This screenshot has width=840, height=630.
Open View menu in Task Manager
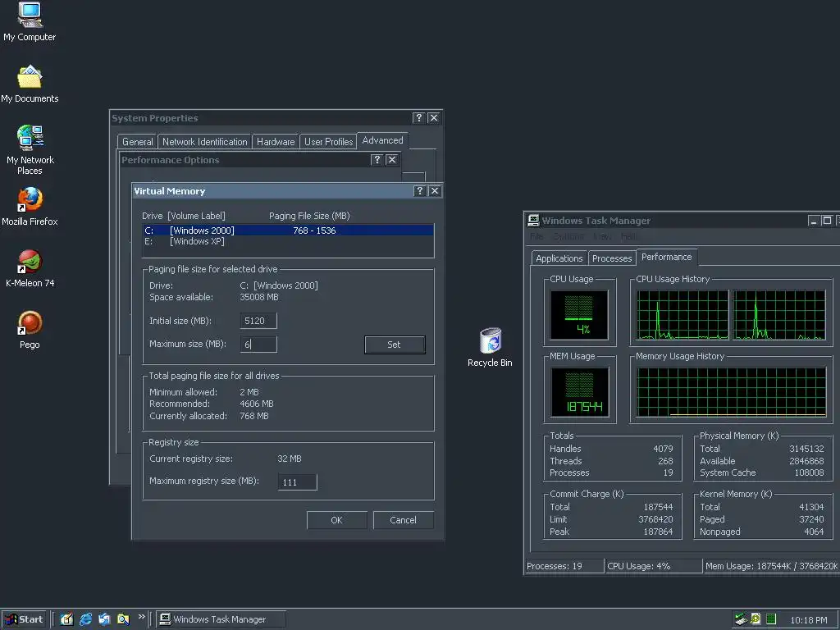pos(602,236)
